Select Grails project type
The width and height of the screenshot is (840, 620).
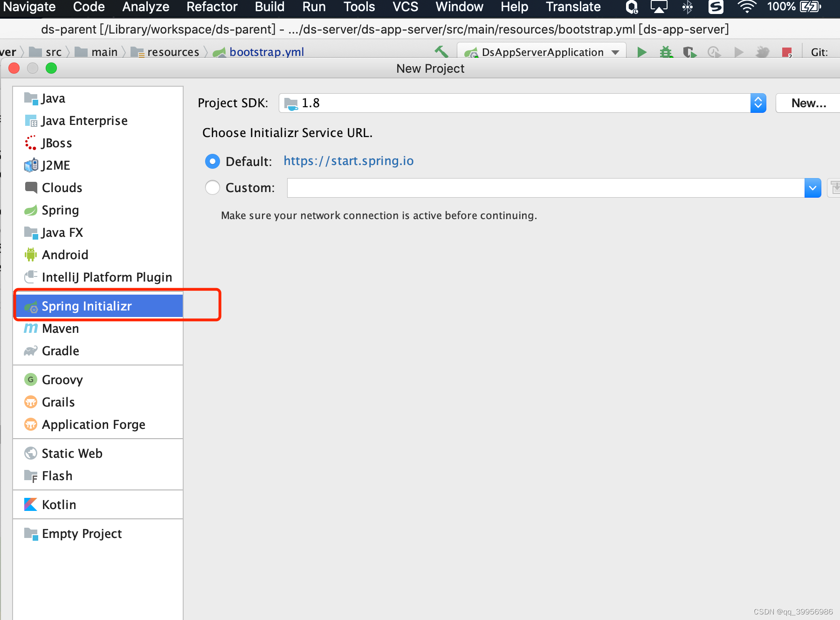98,402
